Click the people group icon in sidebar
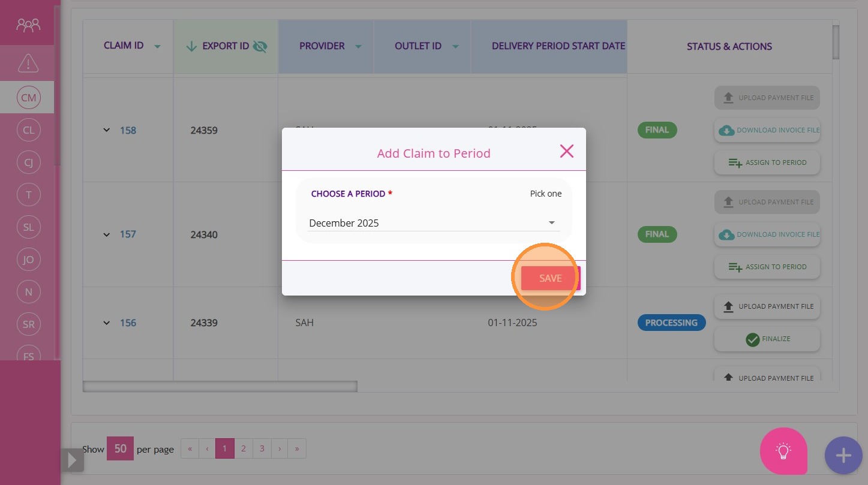 coord(28,25)
